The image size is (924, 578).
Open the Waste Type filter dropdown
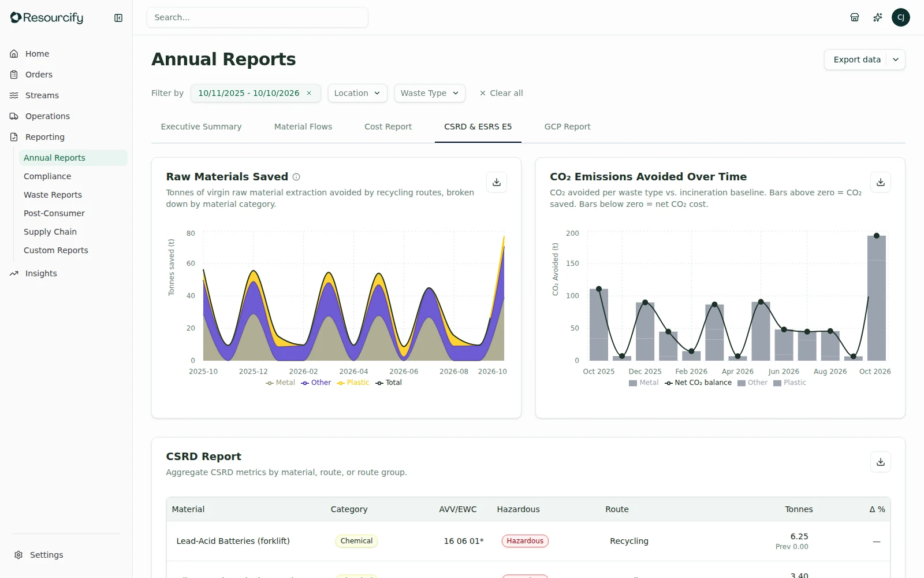pyautogui.click(x=430, y=93)
